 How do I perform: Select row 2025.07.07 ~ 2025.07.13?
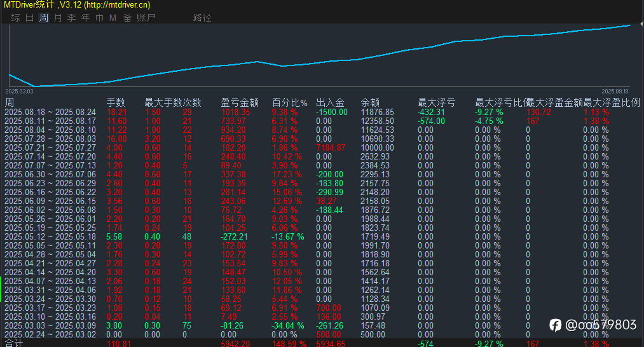coord(322,165)
